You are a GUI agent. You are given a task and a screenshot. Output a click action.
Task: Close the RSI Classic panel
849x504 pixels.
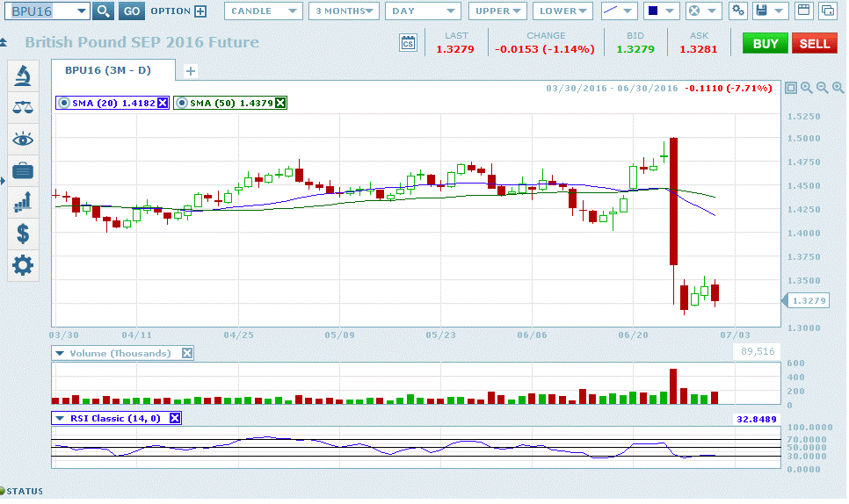click(x=175, y=418)
